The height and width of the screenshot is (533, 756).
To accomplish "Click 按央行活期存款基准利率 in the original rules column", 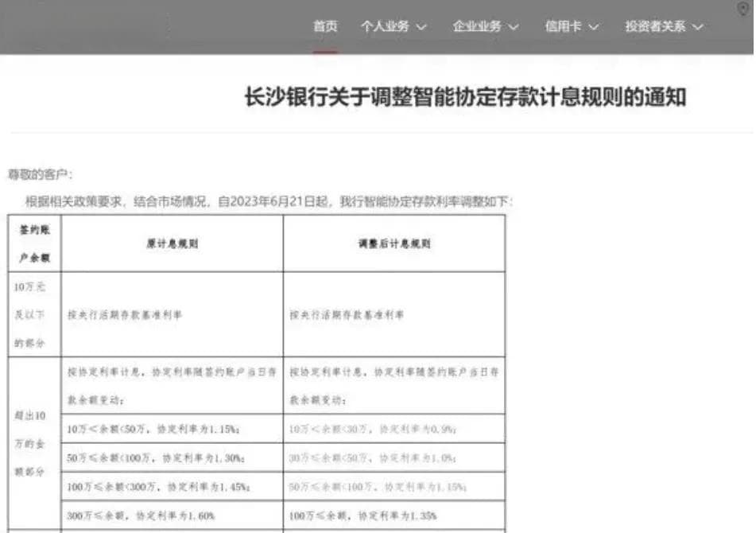I will [125, 315].
